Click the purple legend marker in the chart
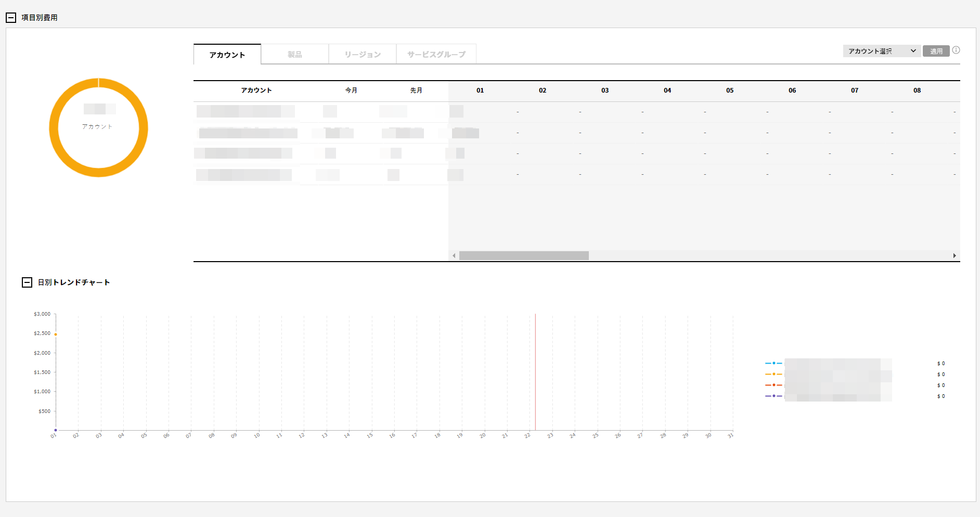Viewport: 980px width, 517px height. coord(773,396)
